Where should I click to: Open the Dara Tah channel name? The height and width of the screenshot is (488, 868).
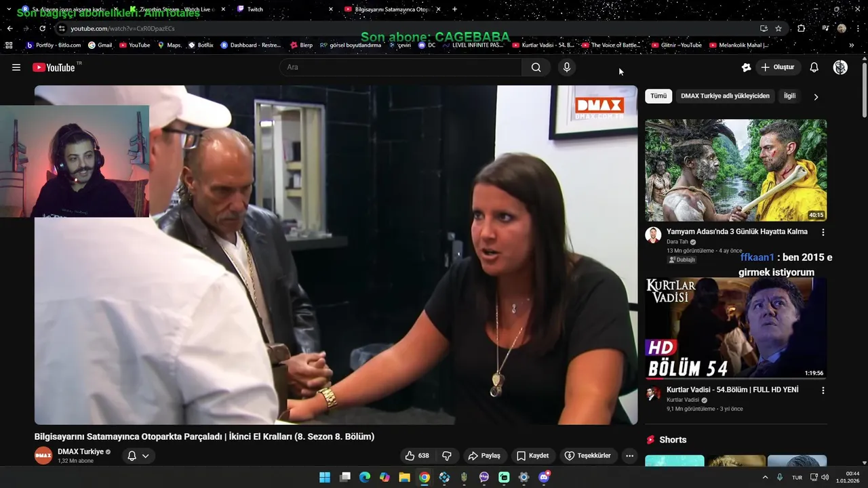coord(677,242)
